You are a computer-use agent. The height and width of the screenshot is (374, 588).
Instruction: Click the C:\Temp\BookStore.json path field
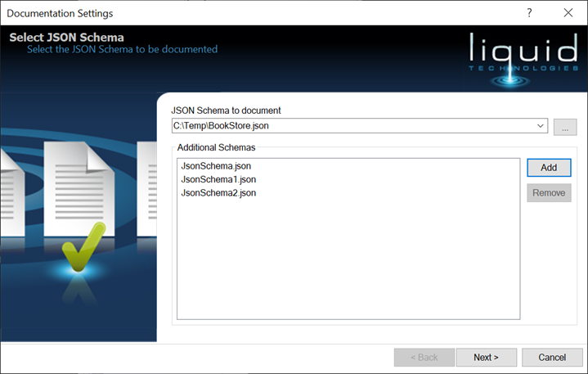point(352,126)
